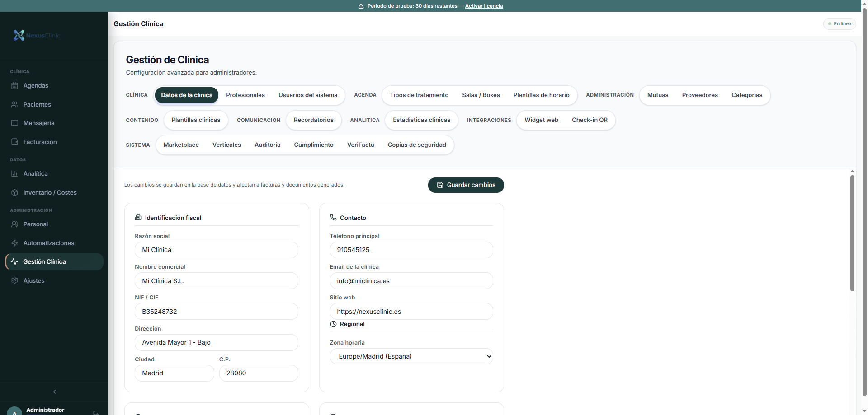The image size is (868, 415).
Task: Click the Automatizaciones lightning bolt icon
Action: [x=14, y=243]
